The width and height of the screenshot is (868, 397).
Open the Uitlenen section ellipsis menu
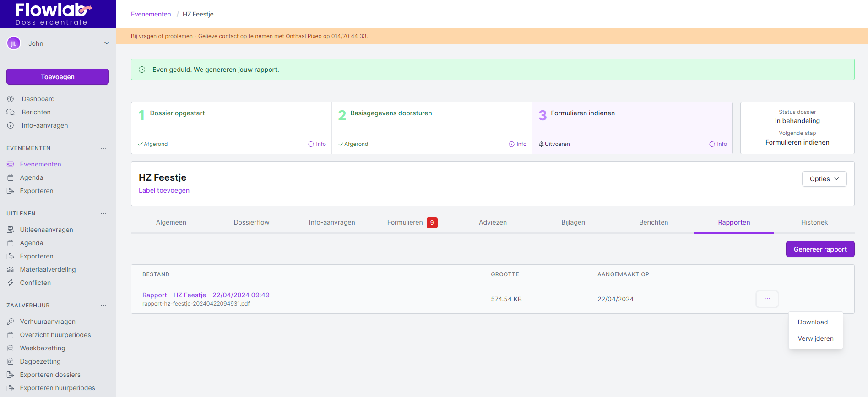coord(103,214)
